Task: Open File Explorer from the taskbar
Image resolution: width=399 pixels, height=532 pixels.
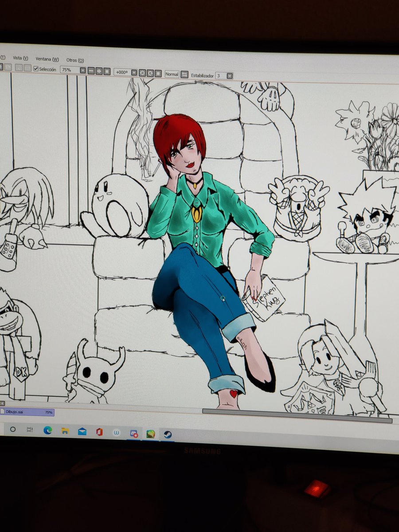Action: 65,431
